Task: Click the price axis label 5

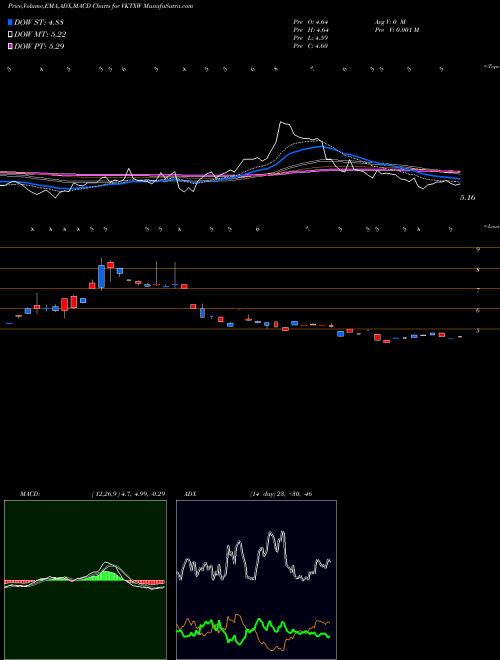Action: (478, 331)
